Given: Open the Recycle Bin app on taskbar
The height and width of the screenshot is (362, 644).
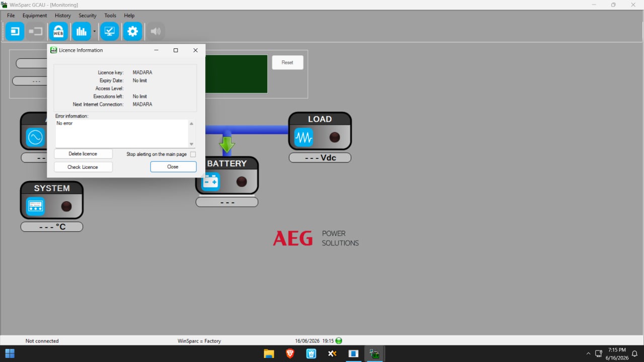Looking at the screenshot, I should tap(311, 353).
